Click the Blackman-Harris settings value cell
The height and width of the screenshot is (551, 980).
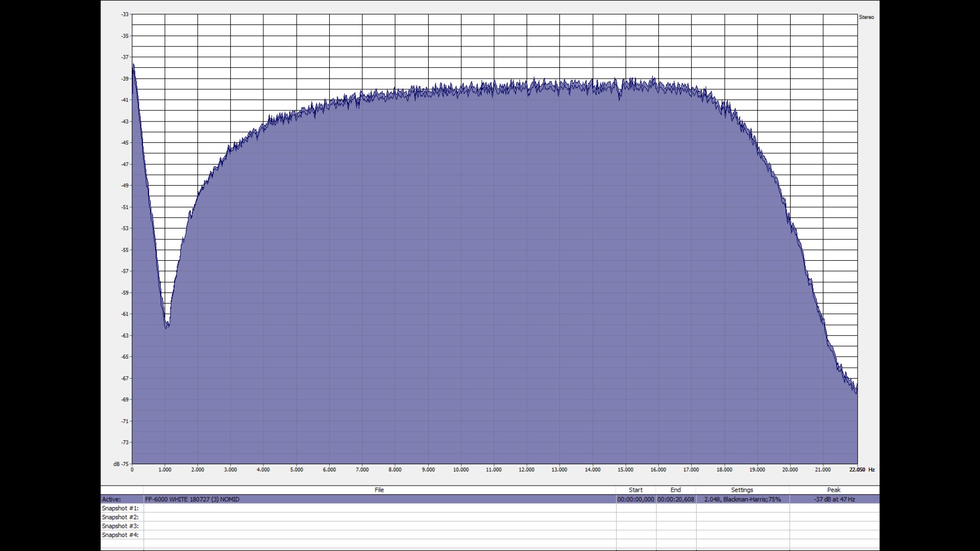[742, 499]
